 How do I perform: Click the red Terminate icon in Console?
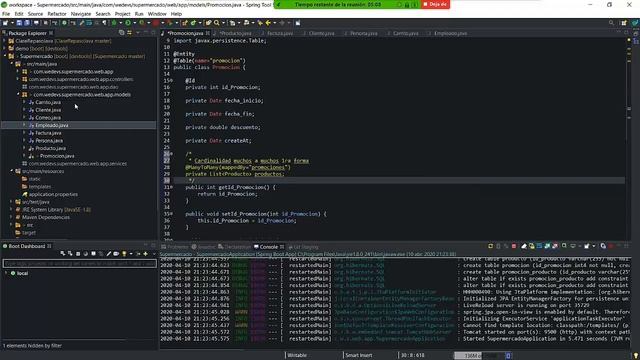[514, 247]
